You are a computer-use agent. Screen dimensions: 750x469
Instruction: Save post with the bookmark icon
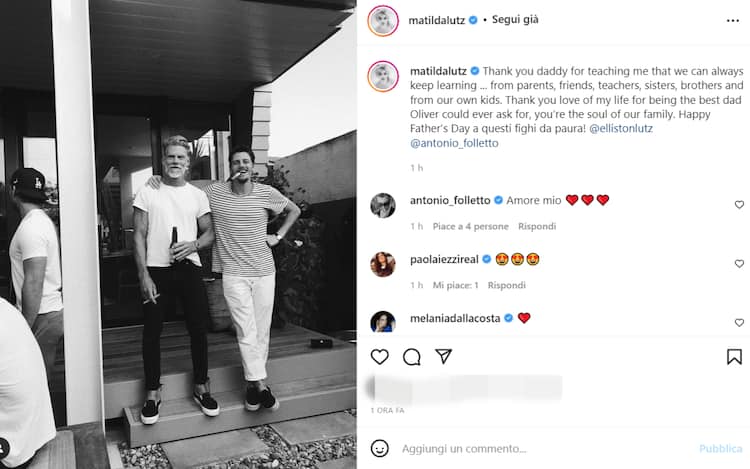point(734,357)
